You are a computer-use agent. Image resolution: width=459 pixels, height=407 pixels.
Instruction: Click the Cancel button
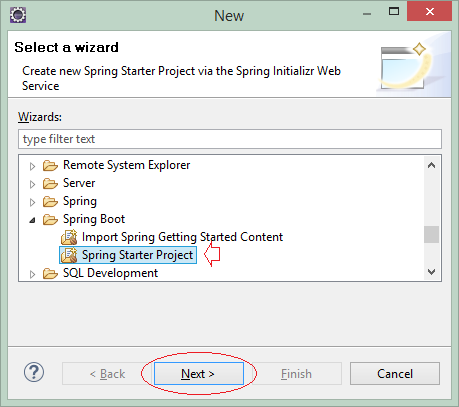click(x=395, y=374)
